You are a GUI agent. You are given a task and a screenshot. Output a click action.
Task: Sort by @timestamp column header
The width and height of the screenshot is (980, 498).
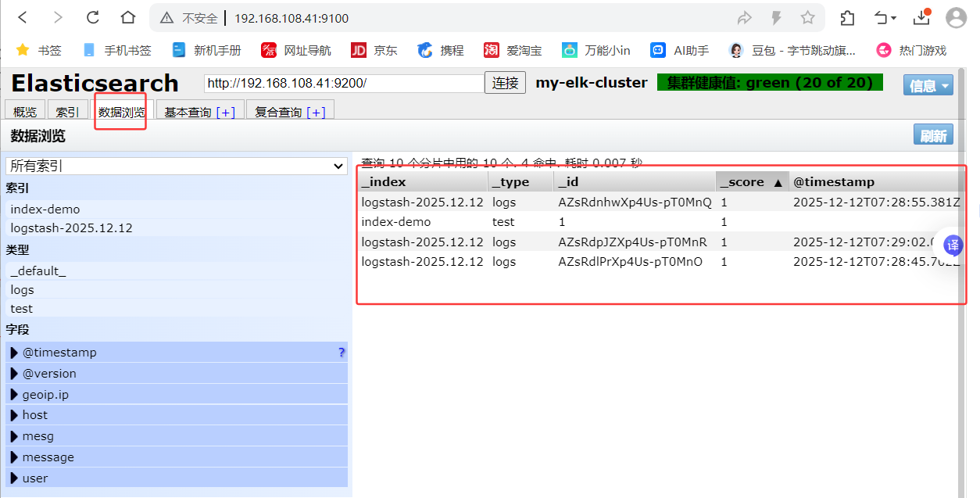(874, 181)
